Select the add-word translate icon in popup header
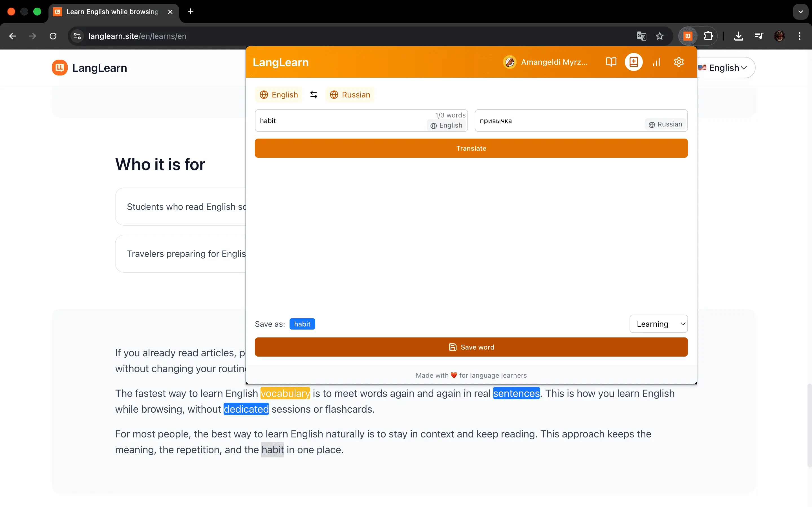Viewport: 812px width, 507px height. 634,62
